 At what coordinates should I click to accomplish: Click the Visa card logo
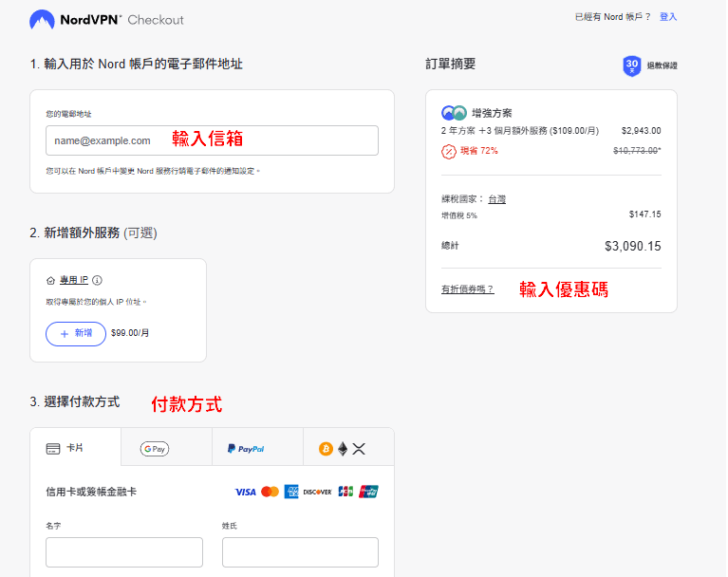click(245, 492)
